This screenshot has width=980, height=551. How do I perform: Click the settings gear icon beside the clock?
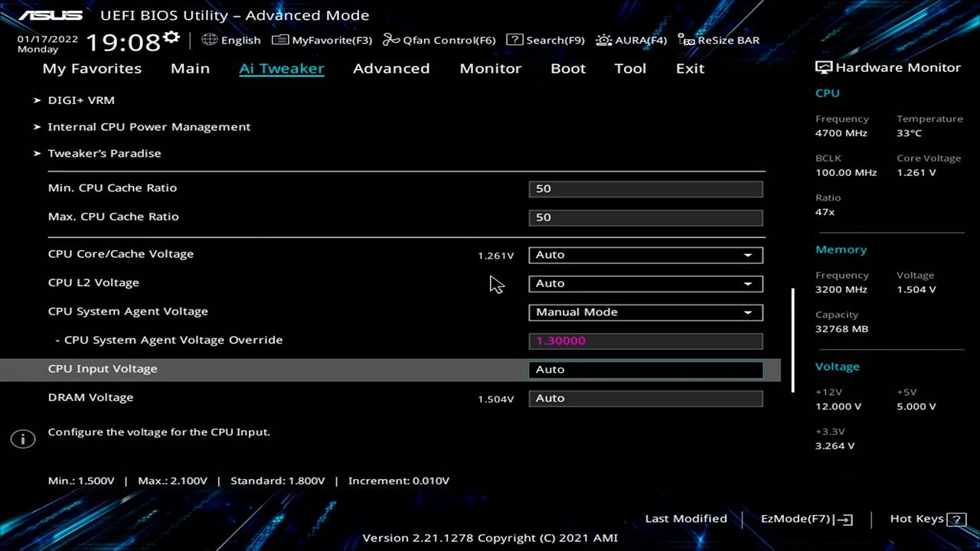click(171, 37)
